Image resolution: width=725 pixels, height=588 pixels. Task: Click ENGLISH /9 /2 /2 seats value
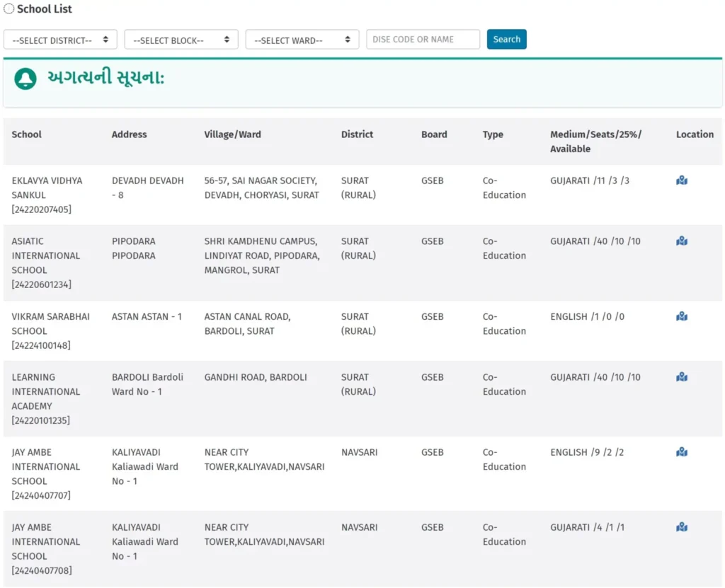(x=587, y=452)
